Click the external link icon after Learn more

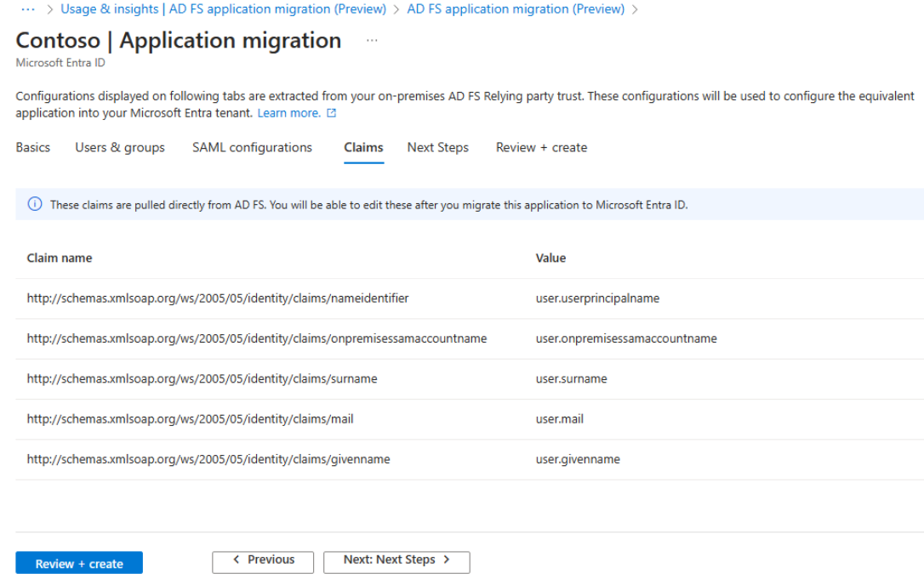[332, 113]
